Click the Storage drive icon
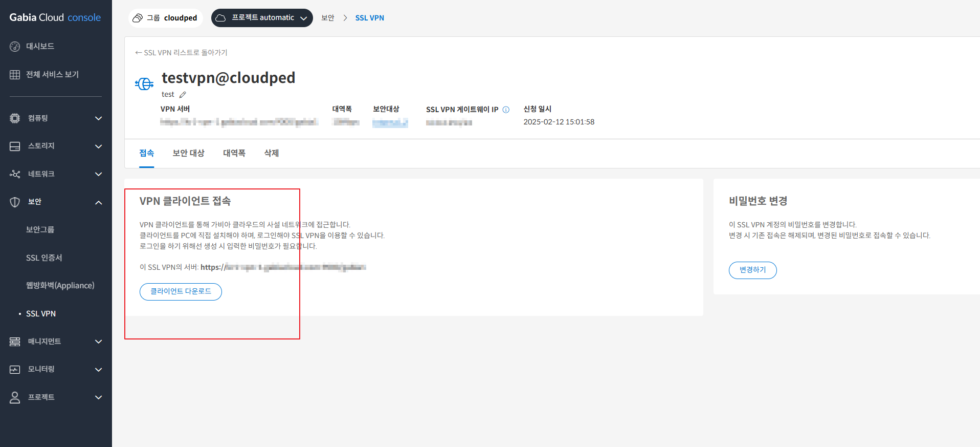This screenshot has width=980, height=447. (x=15, y=146)
